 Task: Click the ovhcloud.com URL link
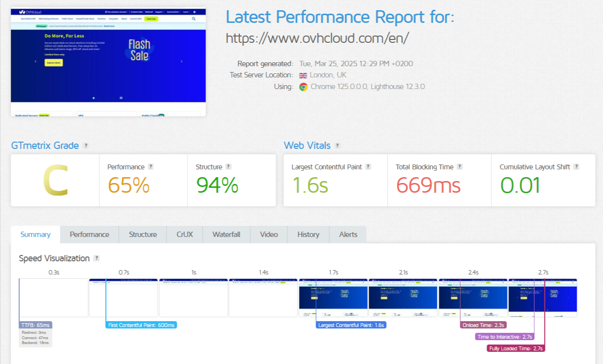coord(317,38)
